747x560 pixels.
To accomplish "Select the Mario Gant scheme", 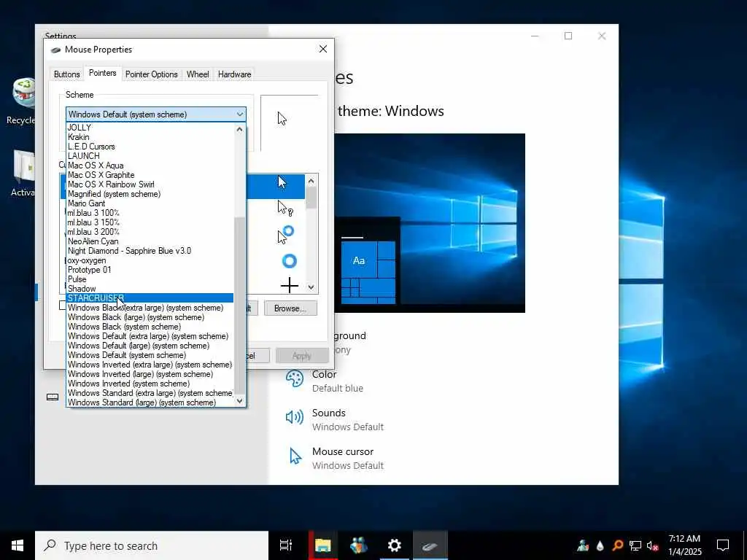I will [150, 203].
